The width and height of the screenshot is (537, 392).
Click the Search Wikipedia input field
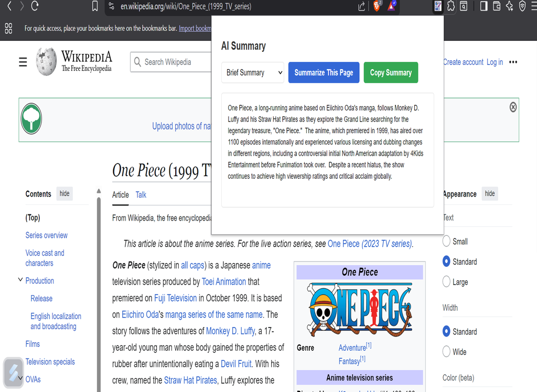[x=170, y=62]
